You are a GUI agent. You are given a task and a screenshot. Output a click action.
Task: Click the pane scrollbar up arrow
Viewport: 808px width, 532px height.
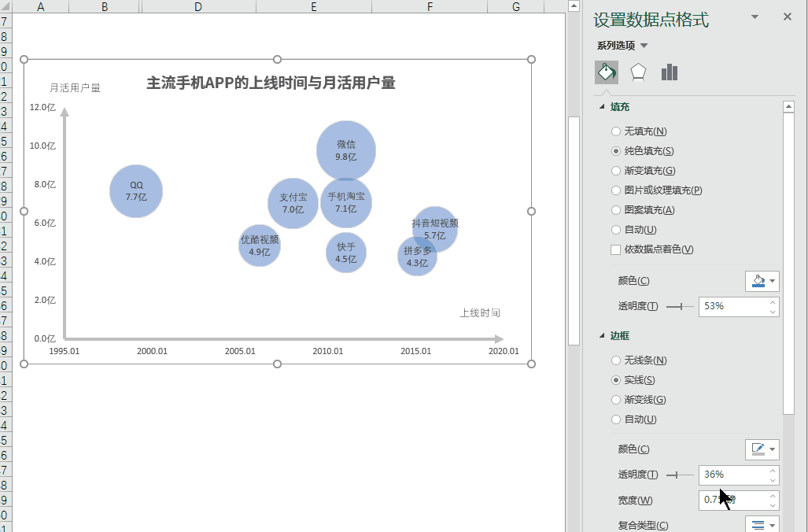pyautogui.click(x=788, y=107)
